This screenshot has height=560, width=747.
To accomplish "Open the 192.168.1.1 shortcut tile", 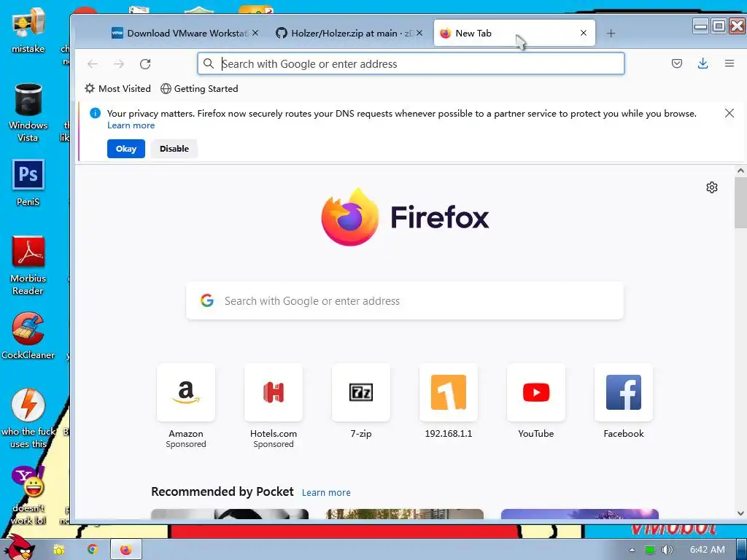I will coord(449,392).
